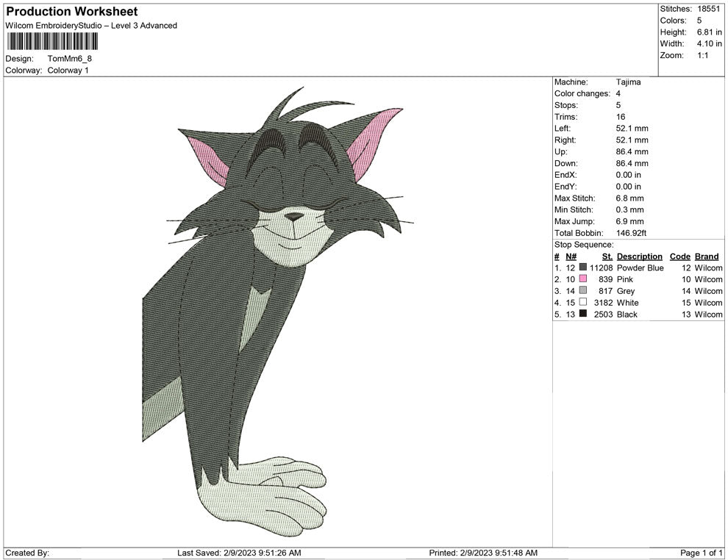
Task: Click the 'St.' column header
Action: tap(607, 256)
